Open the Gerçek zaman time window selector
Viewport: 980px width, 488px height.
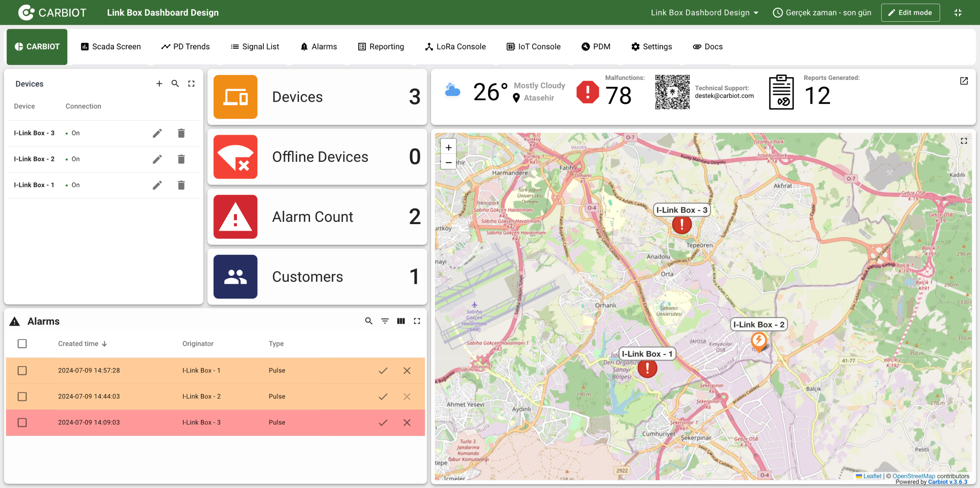coord(822,13)
